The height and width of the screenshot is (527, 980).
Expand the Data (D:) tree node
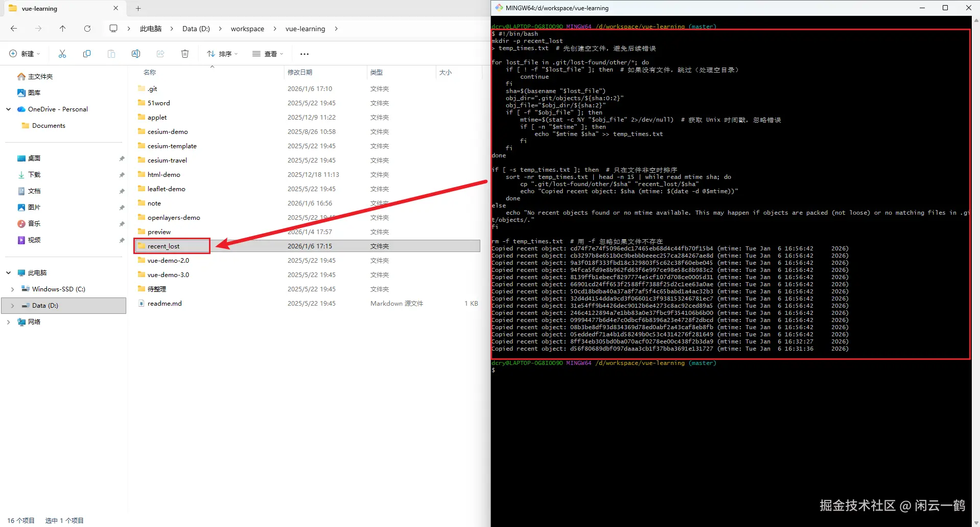[x=13, y=305]
